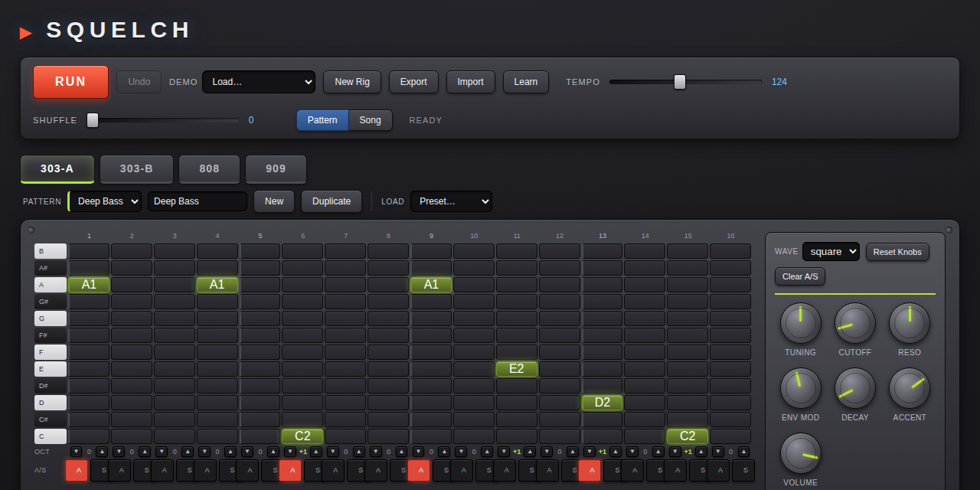Click the Reset Knobs button

(x=898, y=252)
